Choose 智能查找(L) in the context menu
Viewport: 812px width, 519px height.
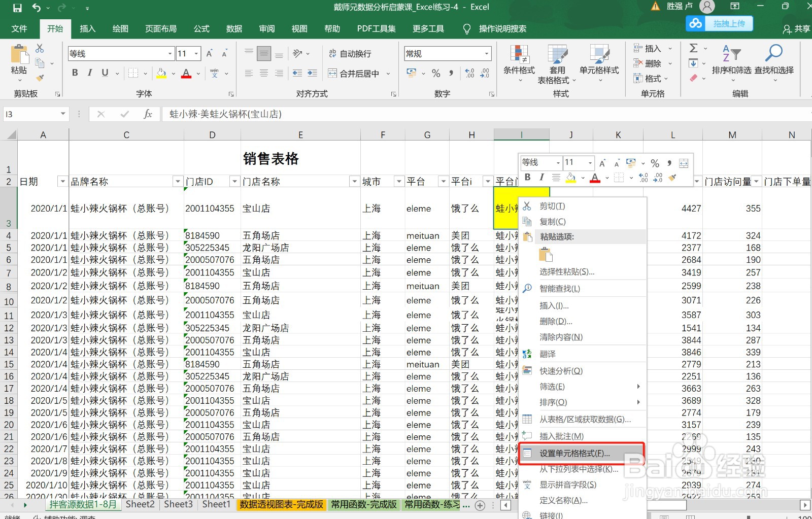(x=583, y=289)
